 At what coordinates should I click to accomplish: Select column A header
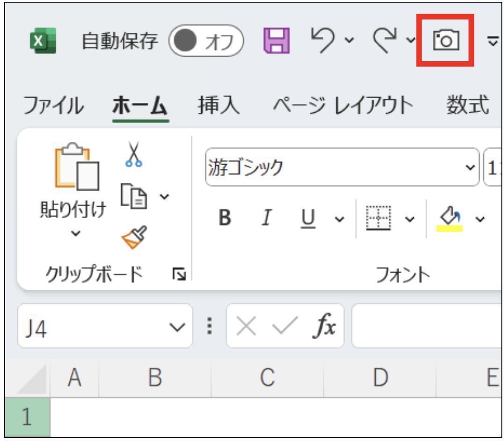74,378
